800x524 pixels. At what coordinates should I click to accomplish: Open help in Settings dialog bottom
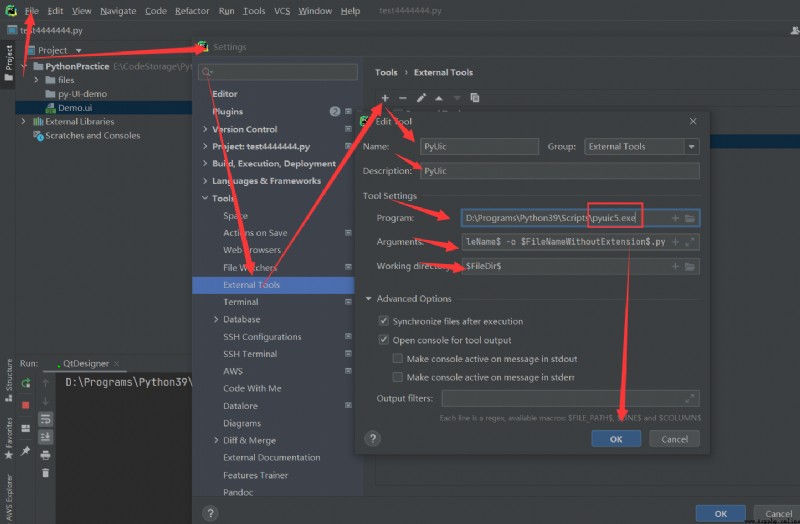[210, 513]
